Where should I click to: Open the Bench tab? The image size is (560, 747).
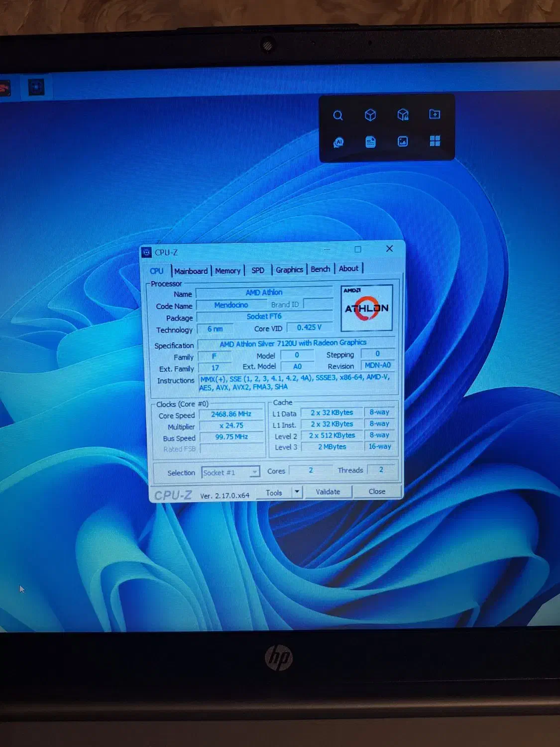click(320, 269)
